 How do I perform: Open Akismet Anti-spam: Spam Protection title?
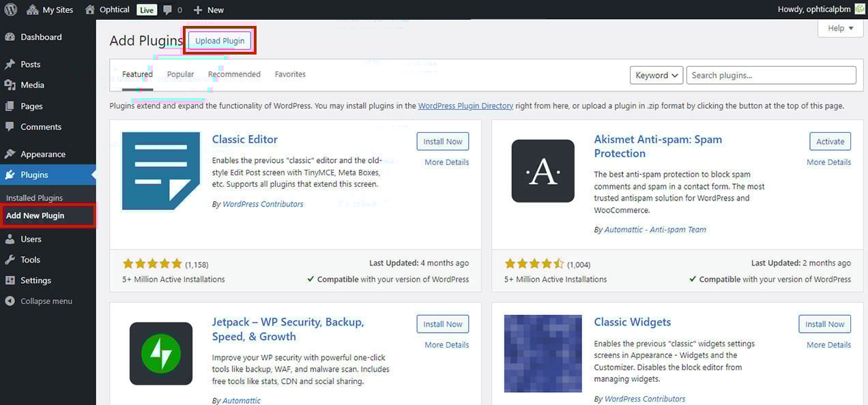coord(658,146)
